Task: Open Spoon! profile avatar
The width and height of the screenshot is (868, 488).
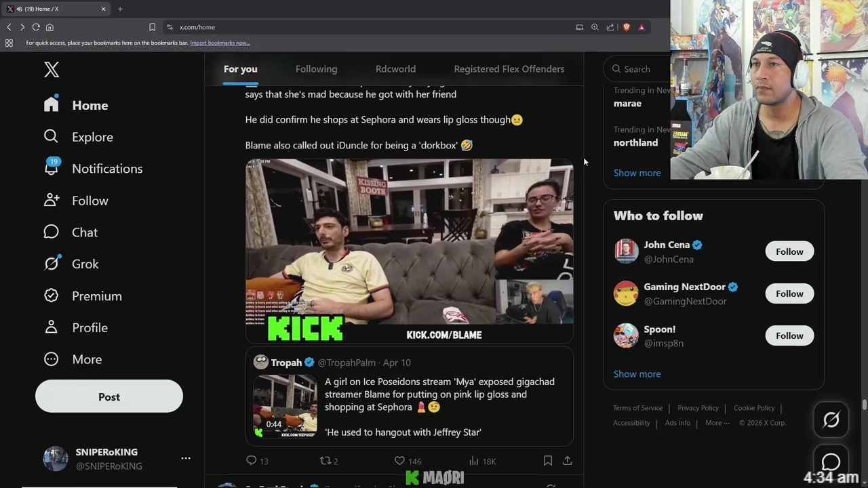Action: 626,335
